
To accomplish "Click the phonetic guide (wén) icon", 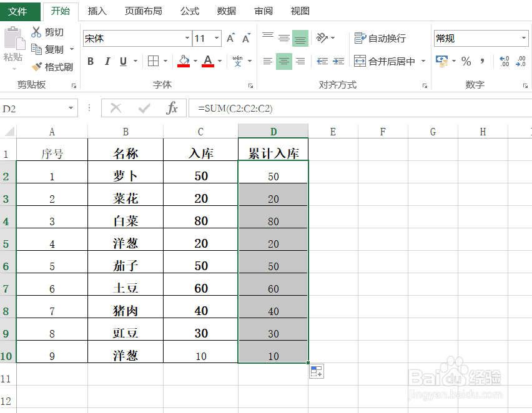I will (x=237, y=61).
